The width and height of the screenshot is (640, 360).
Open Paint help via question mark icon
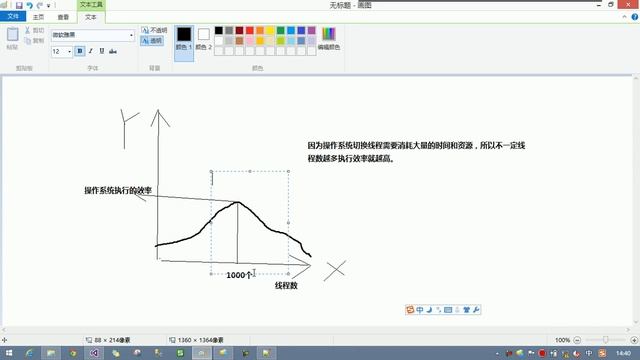pyautogui.click(x=635, y=17)
